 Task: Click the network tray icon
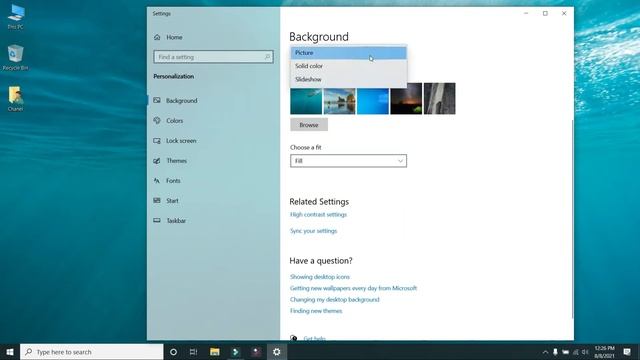(576, 352)
